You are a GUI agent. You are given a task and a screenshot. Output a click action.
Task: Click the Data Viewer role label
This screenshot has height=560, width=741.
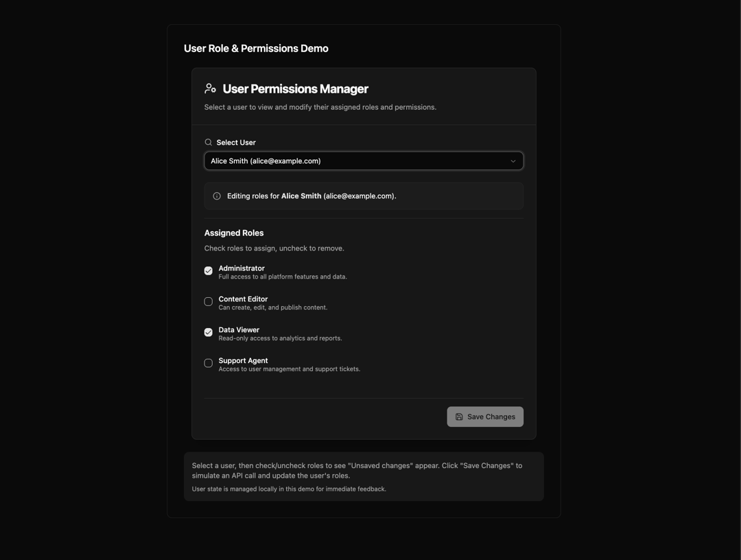point(239,329)
